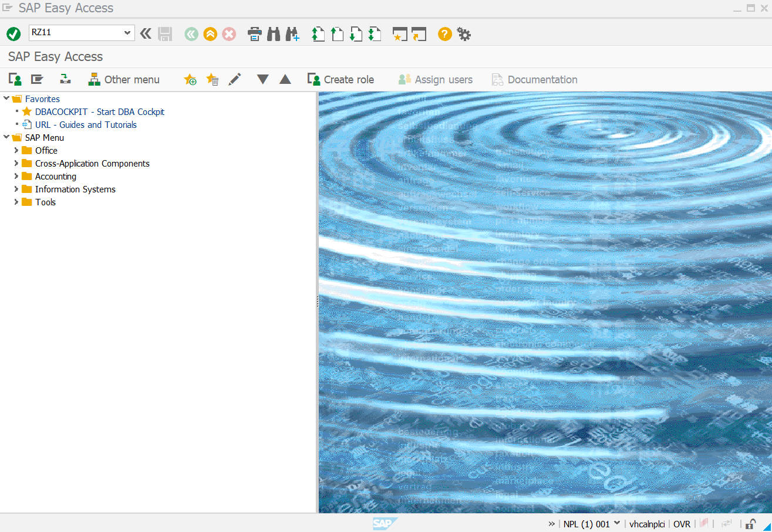Click the green Back arrow icon
Viewport: 772px width, 532px height.
click(191, 34)
